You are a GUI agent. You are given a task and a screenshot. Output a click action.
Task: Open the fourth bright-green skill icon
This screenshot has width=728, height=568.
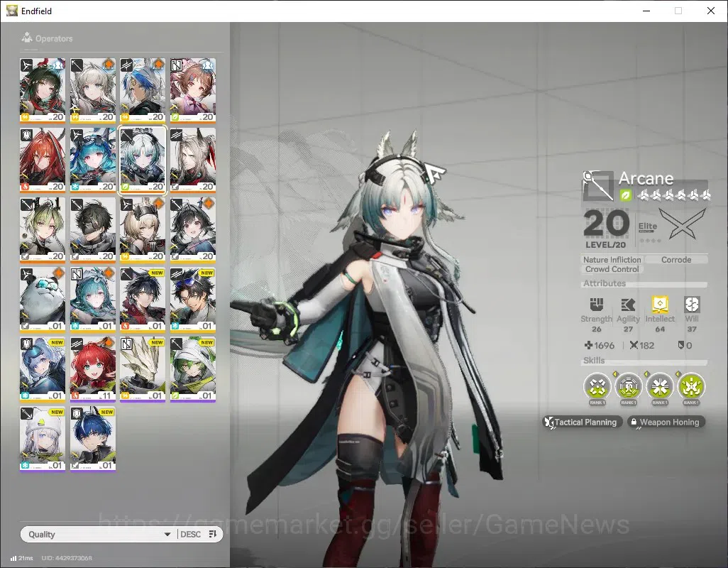click(x=691, y=386)
